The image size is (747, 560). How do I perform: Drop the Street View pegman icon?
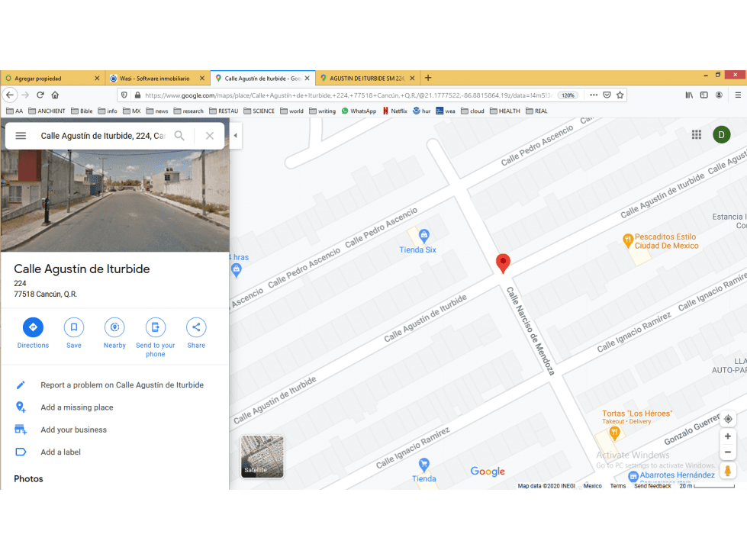(727, 471)
